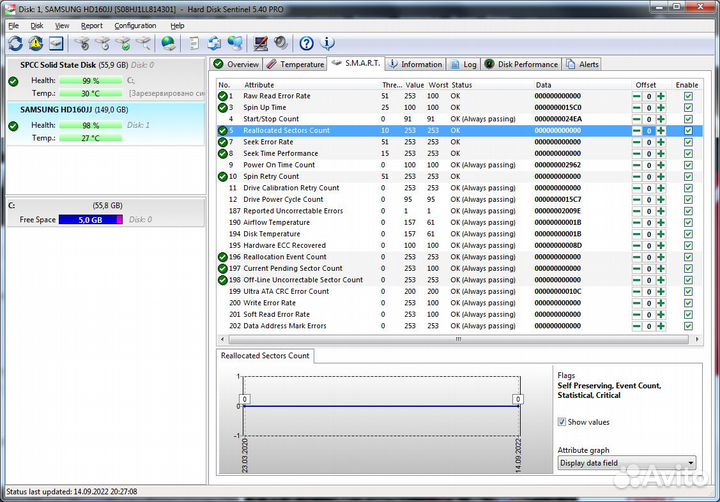
Task: Switch to the Disk Performance tab
Action: (522, 64)
